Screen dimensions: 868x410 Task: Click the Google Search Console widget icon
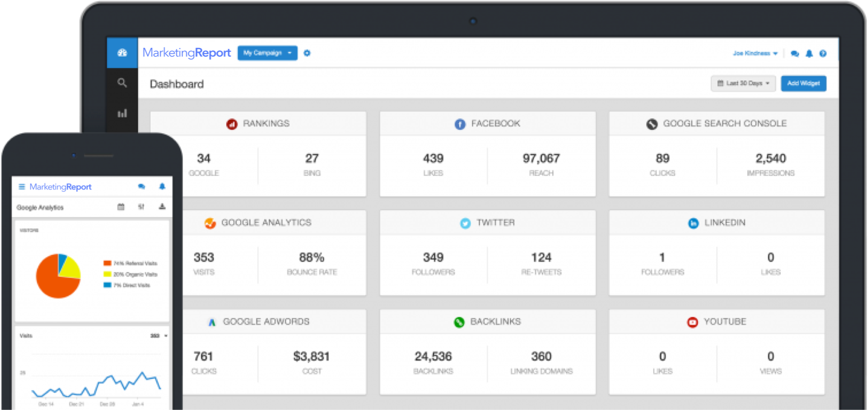pos(652,124)
